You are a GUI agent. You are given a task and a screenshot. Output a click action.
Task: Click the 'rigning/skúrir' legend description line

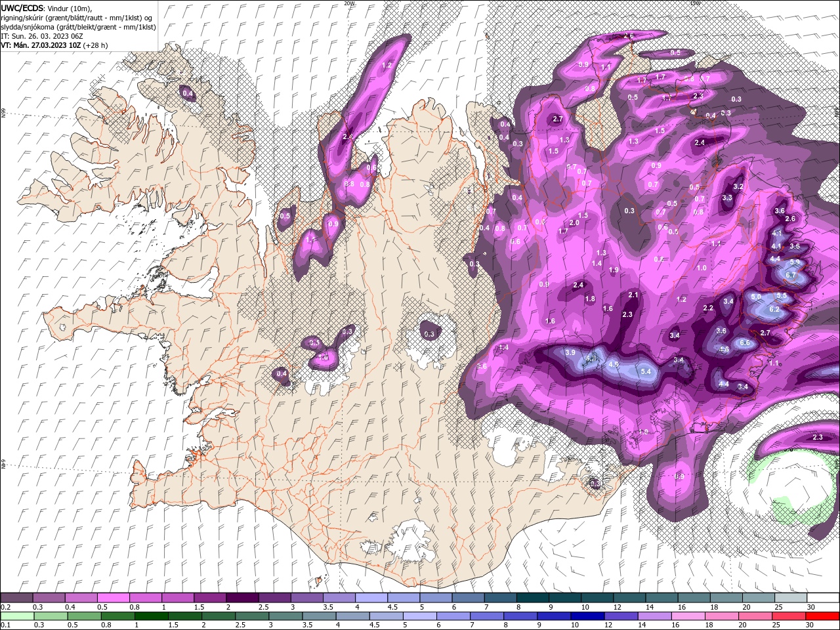pyautogui.click(x=75, y=18)
